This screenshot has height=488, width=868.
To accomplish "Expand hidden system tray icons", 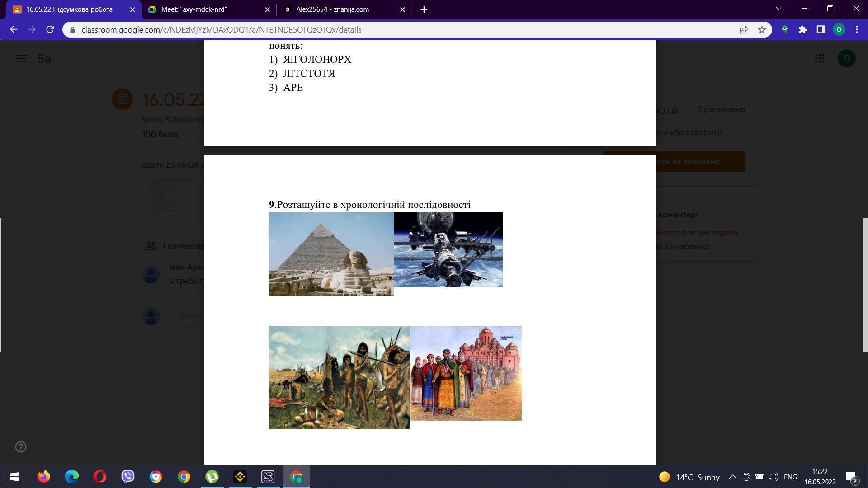I will [732, 477].
